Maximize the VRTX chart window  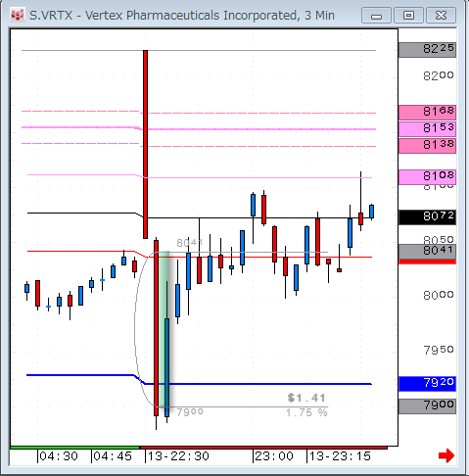pyautogui.click(x=408, y=16)
